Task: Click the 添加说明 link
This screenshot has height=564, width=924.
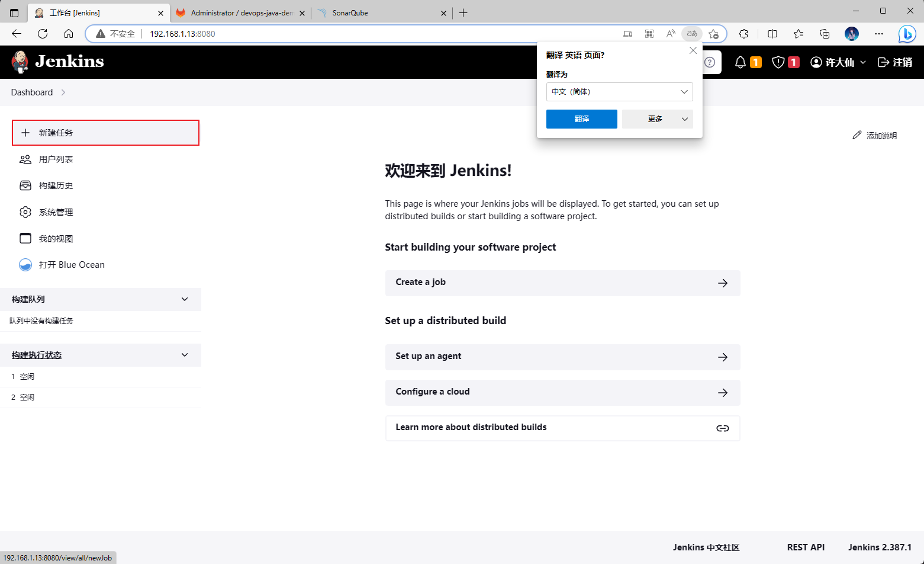Action: 875,135
